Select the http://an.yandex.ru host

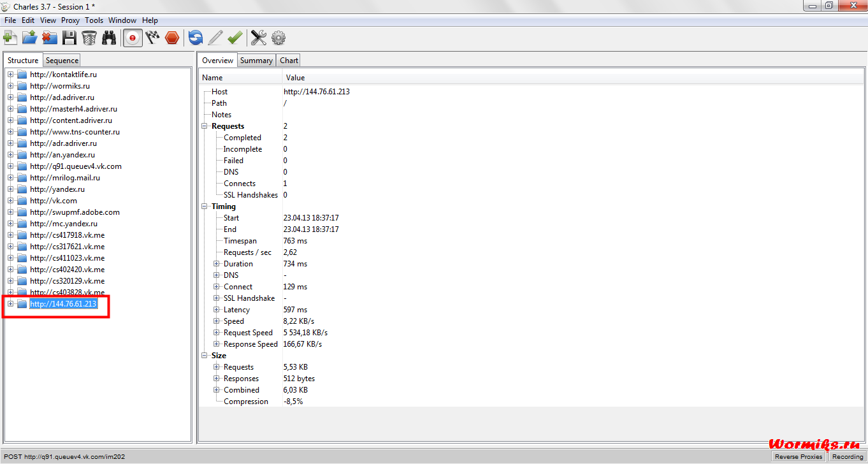coord(62,155)
